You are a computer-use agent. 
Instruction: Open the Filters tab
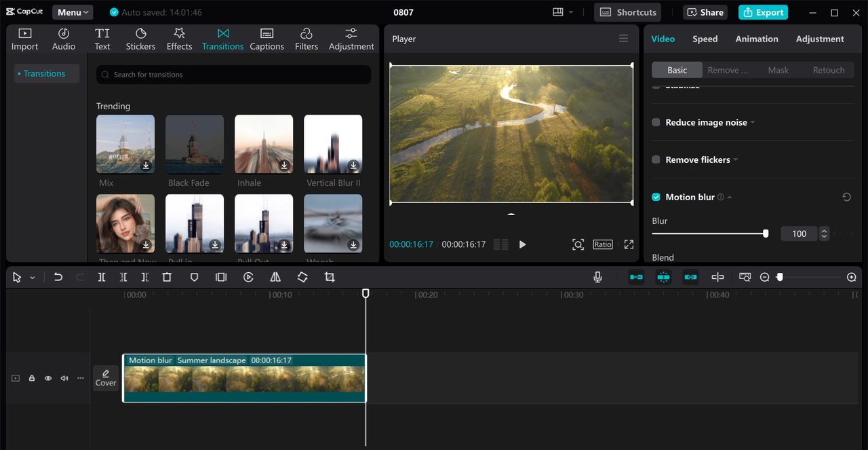click(307, 39)
